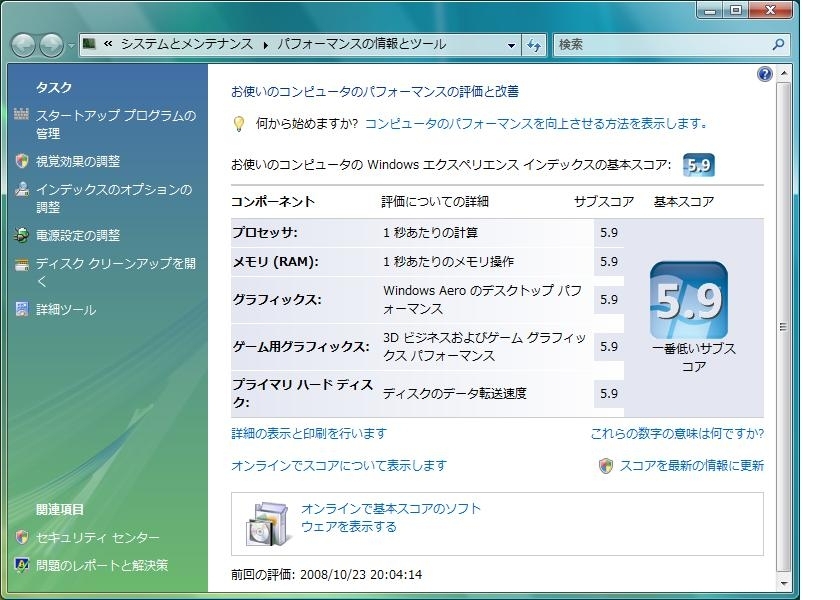Click the shield icon beside セキュリティ センター
840x600 pixels.
click(21, 537)
